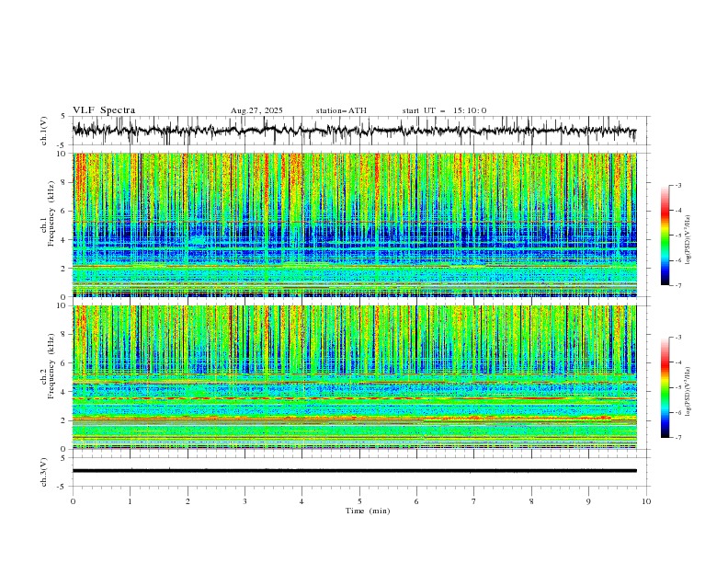Click the ch.1 voltage waveform trace
The height and width of the screenshot is (563, 728).
pos(354,131)
